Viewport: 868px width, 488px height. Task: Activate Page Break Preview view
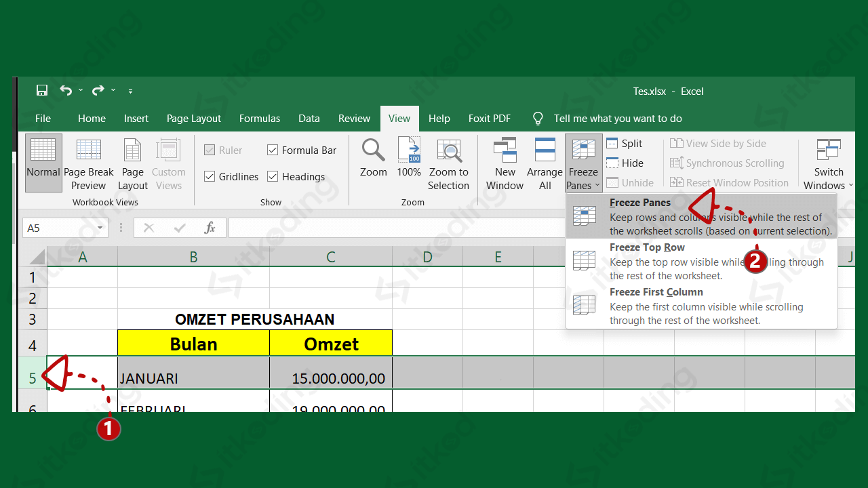point(88,163)
